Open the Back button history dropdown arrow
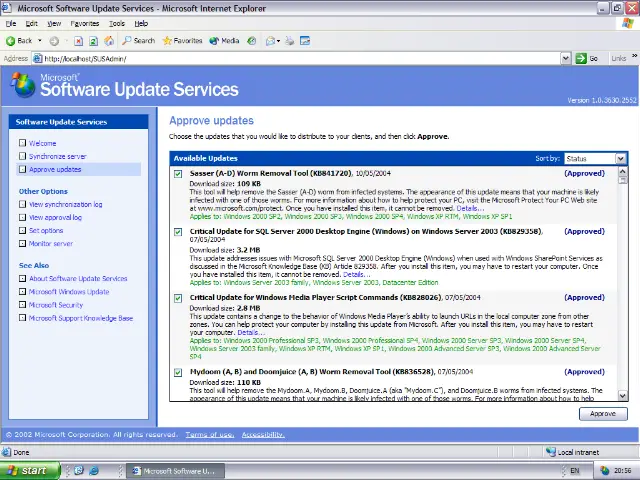Viewport: 640px width, 480px height. [x=40, y=41]
